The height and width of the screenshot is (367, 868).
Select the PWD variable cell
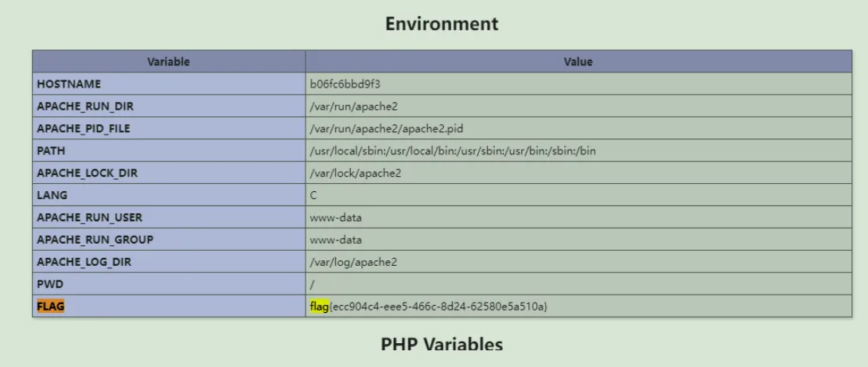50,284
